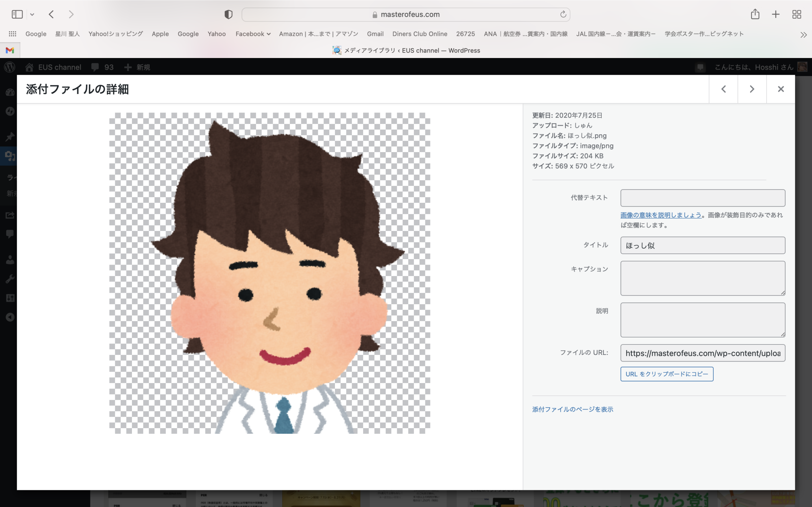Go to the previous attachment with left chevron
The width and height of the screenshot is (812, 507).
[x=724, y=89]
